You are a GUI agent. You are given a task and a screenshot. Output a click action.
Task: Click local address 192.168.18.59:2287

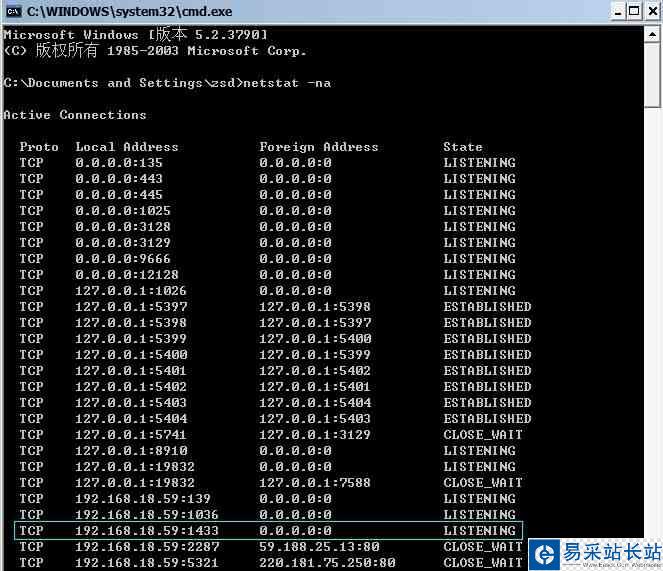pyautogui.click(x=147, y=547)
